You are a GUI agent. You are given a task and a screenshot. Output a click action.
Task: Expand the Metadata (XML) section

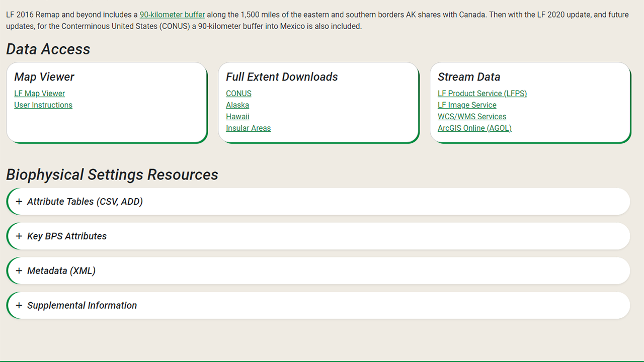coord(61,270)
